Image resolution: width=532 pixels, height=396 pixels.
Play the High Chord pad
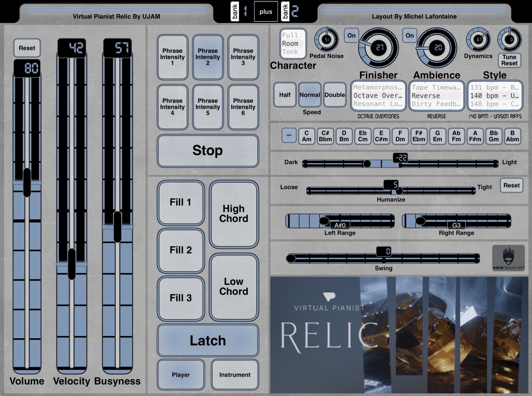pos(234,214)
